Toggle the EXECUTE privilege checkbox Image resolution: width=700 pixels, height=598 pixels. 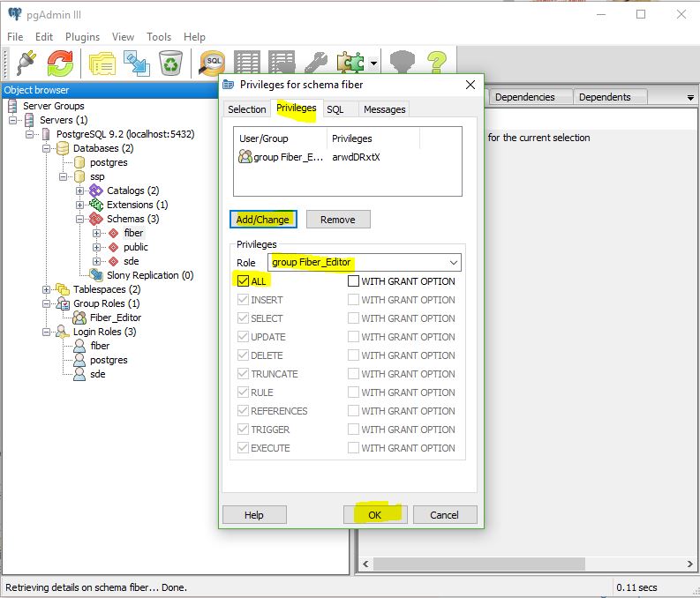pos(243,448)
